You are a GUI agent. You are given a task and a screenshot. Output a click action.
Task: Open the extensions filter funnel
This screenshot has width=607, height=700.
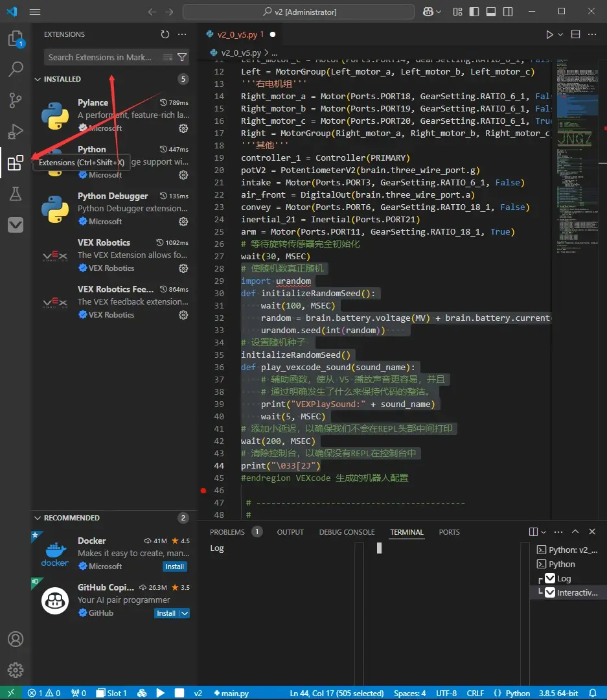click(182, 57)
